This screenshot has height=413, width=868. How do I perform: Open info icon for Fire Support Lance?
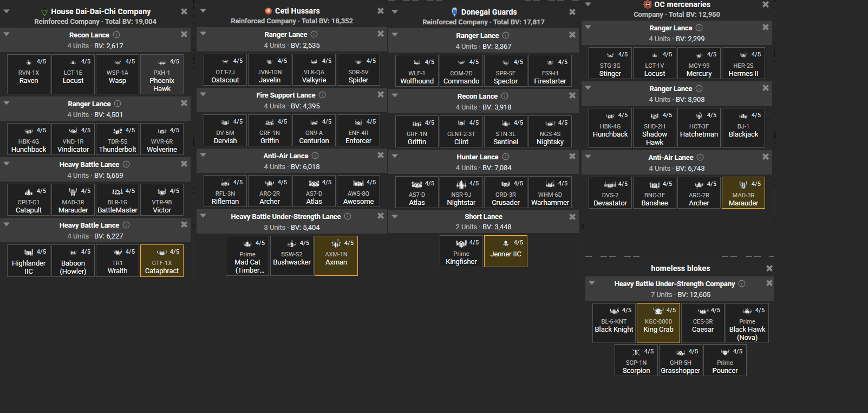pyautogui.click(x=322, y=95)
